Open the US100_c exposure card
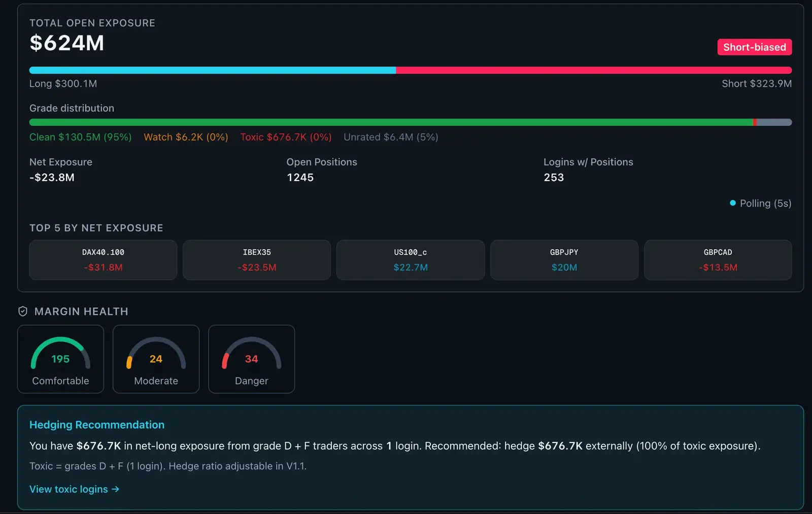 [411, 260]
